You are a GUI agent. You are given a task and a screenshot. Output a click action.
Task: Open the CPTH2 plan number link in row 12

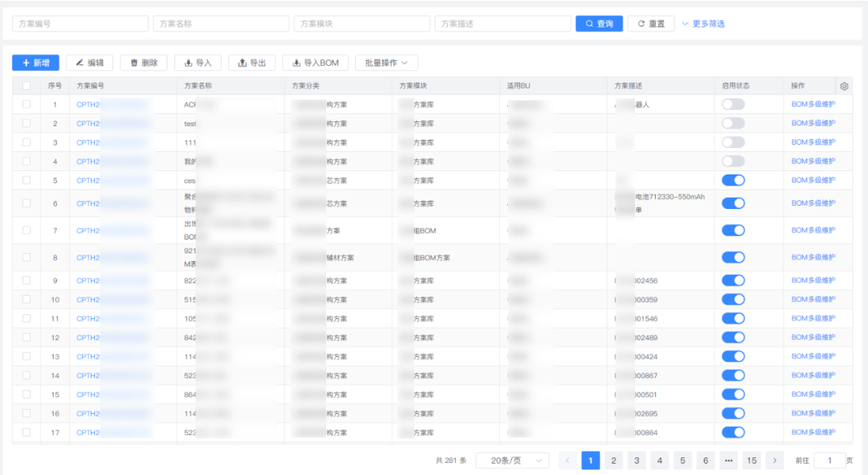point(113,338)
